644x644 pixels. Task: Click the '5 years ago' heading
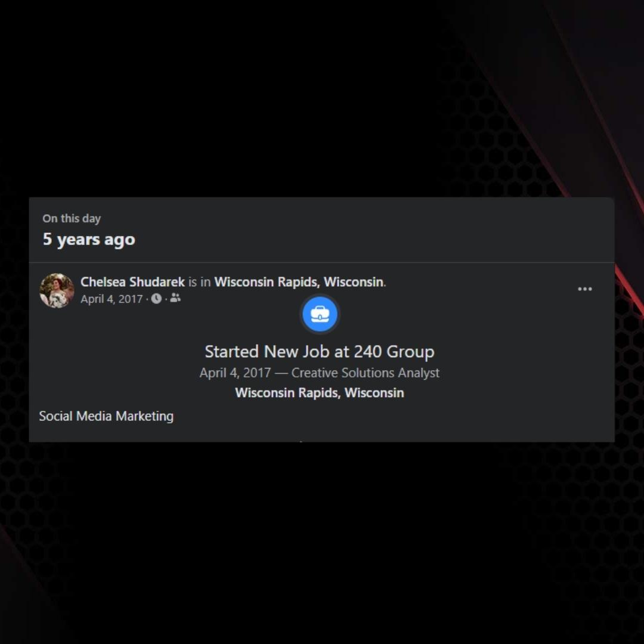(x=89, y=239)
